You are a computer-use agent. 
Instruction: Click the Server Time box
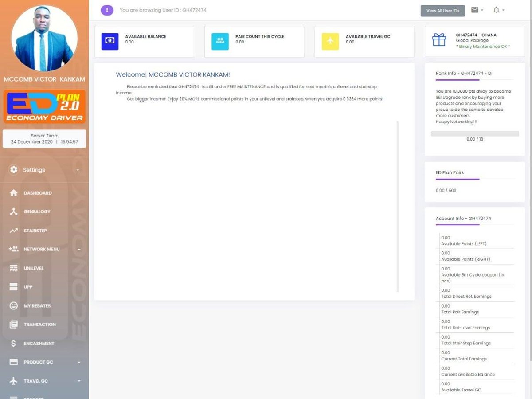click(44, 139)
